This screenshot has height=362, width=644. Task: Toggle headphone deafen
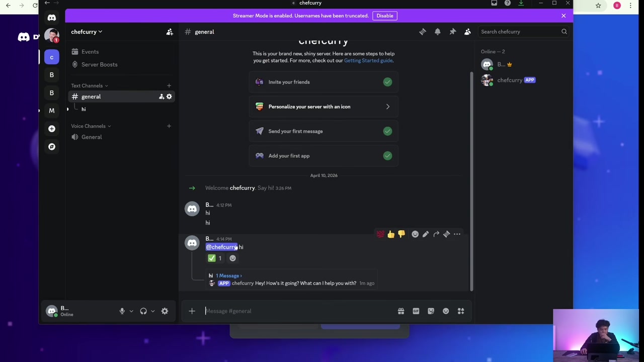pos(143,311)
